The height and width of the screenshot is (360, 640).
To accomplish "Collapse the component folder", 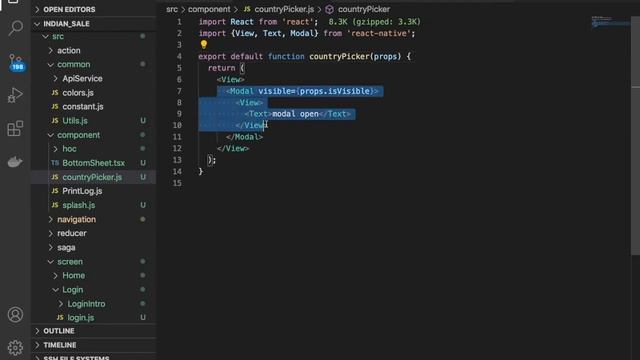I will (x=94, y=135).
